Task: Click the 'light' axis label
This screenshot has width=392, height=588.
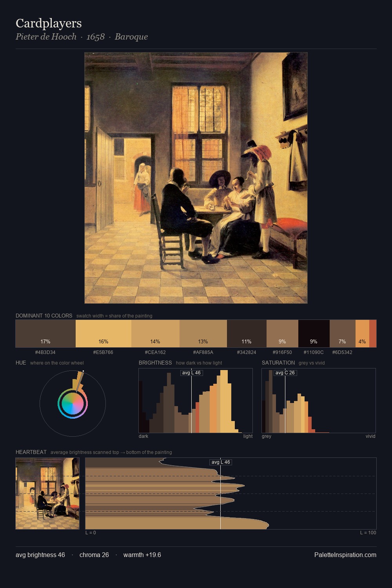Action: coord(248,436)
